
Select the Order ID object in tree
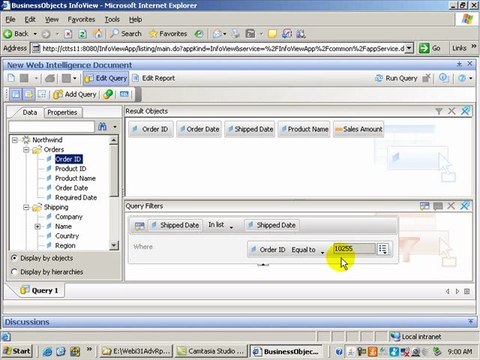pyautogui.click(x=68, y=159)
